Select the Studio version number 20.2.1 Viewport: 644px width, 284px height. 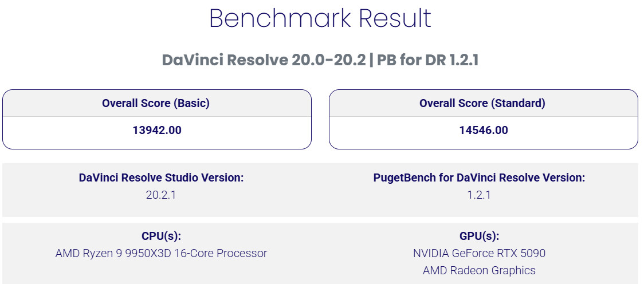point(161,195)
